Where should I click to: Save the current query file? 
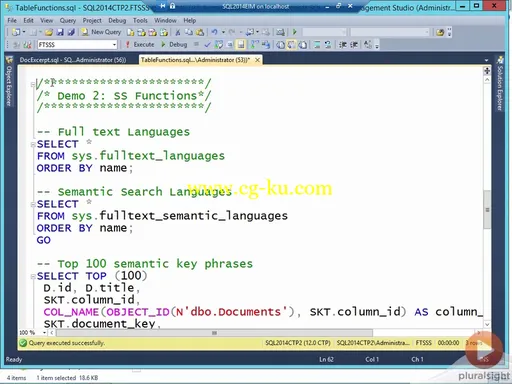pos(60,32)
